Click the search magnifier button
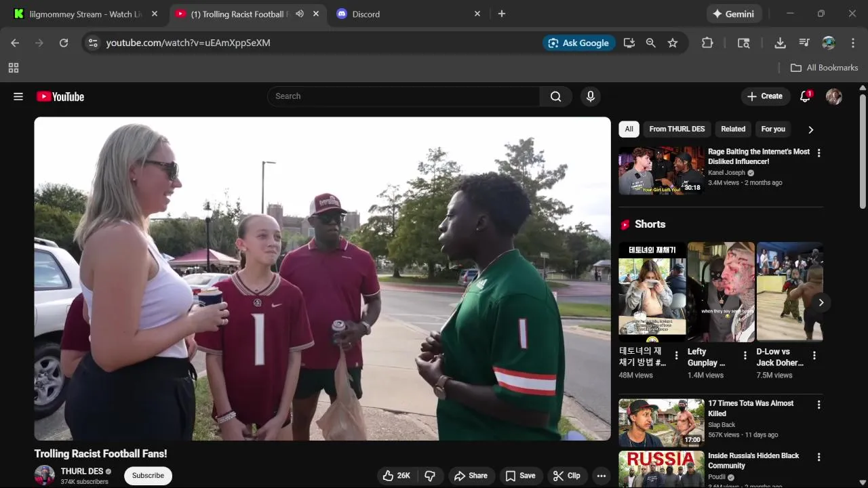The width and height of the screenshot is (868, 488). pos(555,96)
